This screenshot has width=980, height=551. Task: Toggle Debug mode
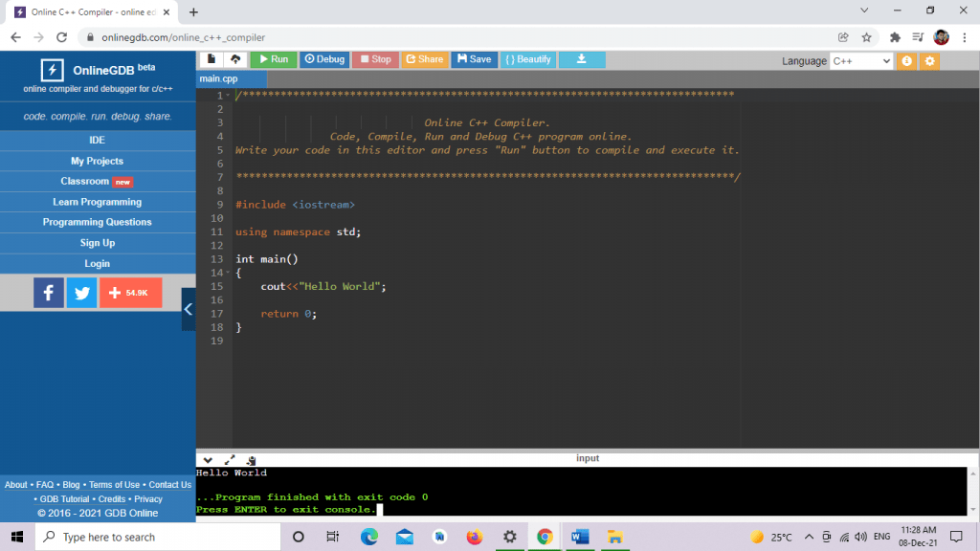[x=323, y=59]
